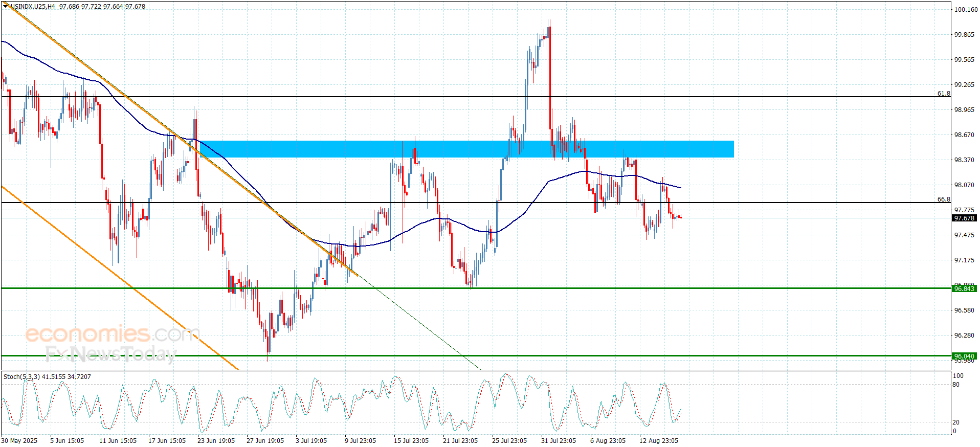Click the 99.565 price scale label
Image resolution: width=980 pixels, height=447 pixels.
[964, 60]
